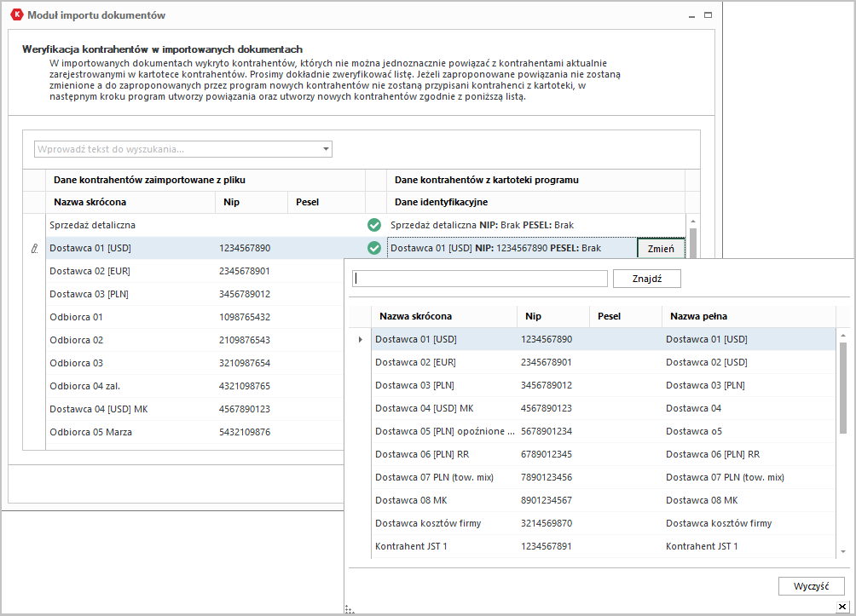Click the Wyczyść button
This screenshot has width=856, height=616.
click(811, 586)
